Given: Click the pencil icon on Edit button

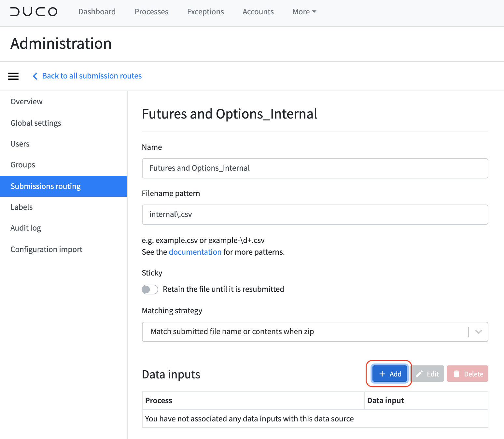Looking at the screenshot, I should [x=419, y=374].
